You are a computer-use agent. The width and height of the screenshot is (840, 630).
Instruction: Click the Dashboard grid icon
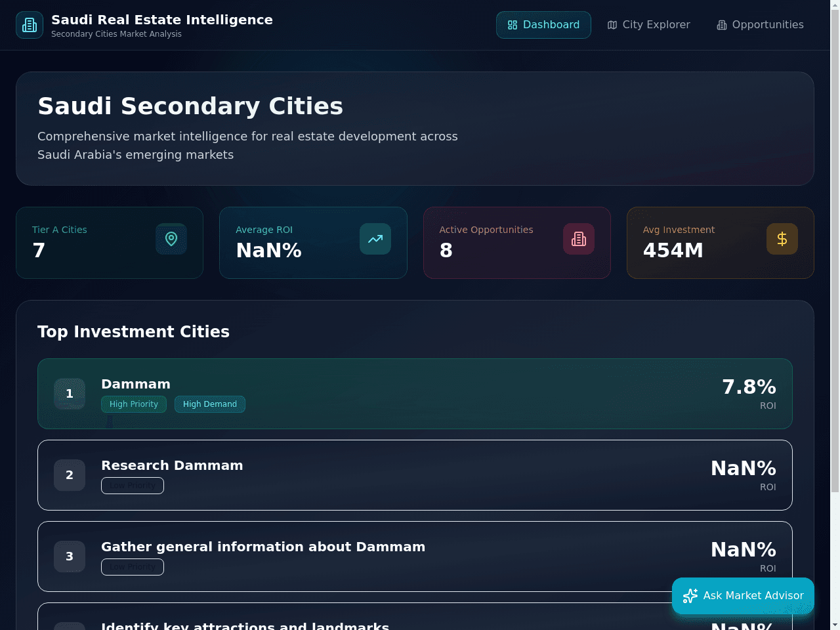pos(513,25)
